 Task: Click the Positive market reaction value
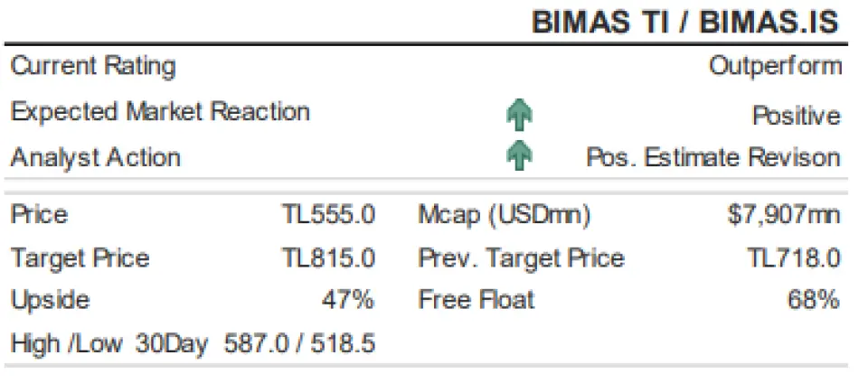[796, 116]
